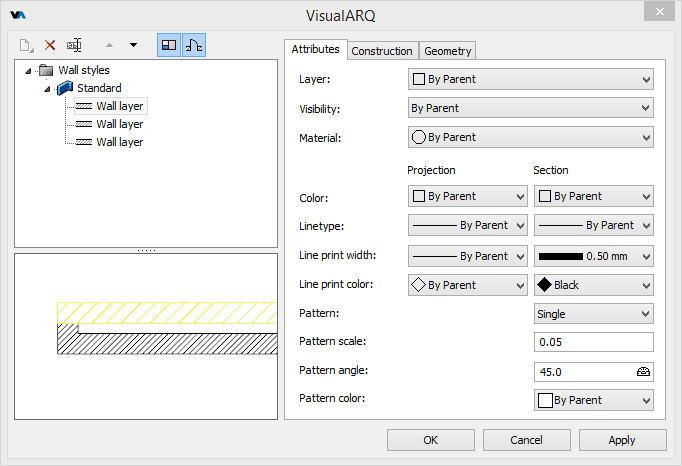Close the VisualARQ dialog

pyautogui.click(x=659, y=12)
